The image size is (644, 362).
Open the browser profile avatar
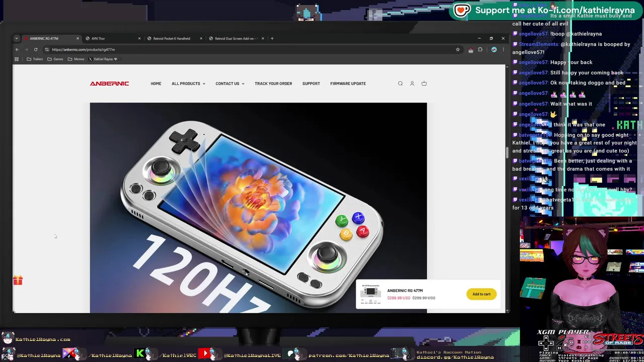pos(494,49)
